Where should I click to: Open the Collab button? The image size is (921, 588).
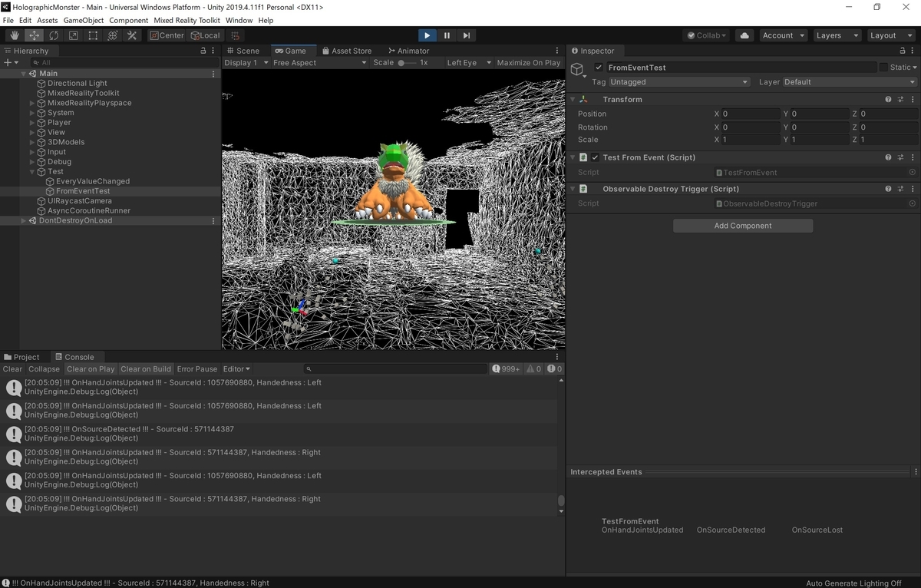click(706, 35)
